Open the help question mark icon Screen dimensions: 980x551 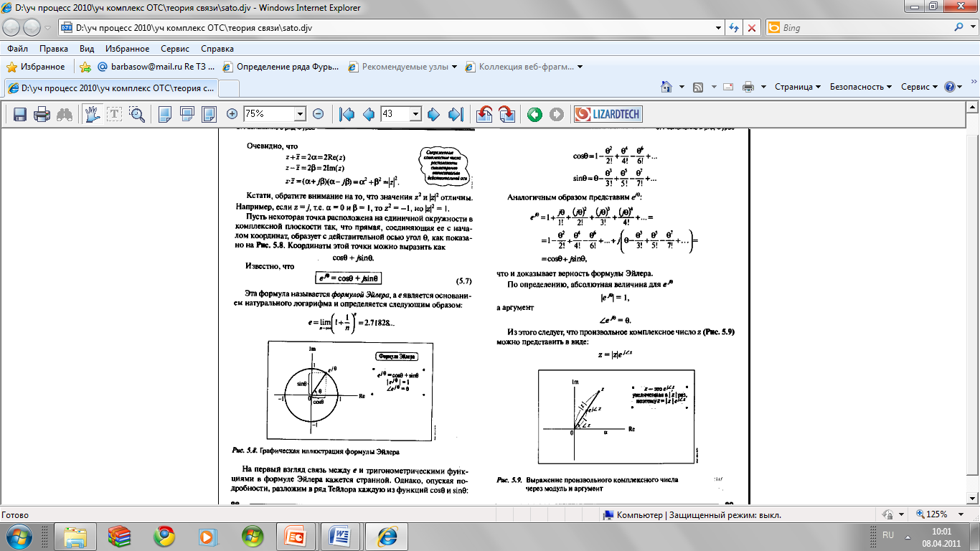point(950,87)
